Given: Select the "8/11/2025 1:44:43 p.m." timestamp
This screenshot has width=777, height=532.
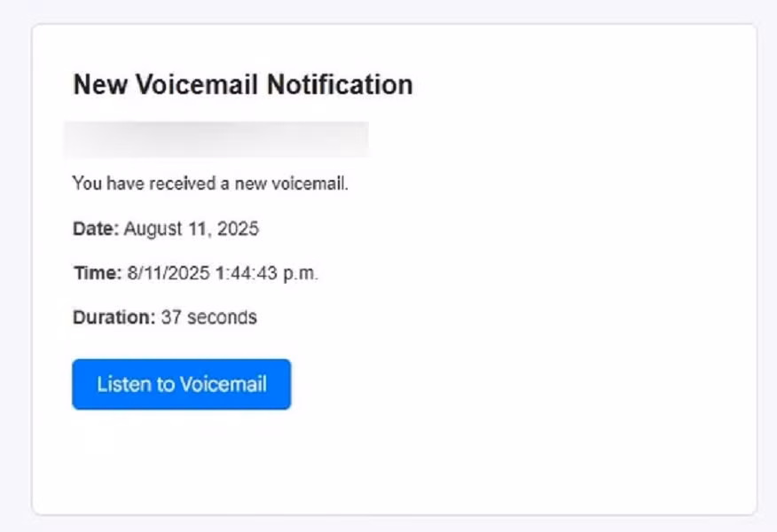Looking at the screenshot, I should [222, 272].
